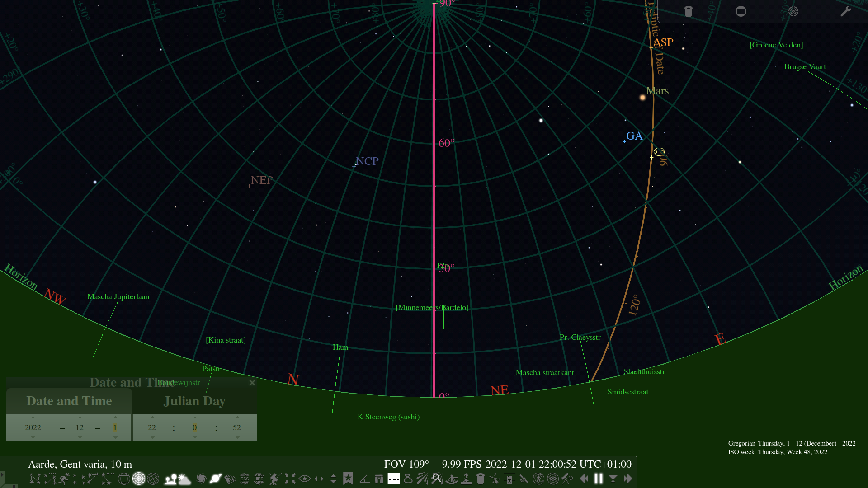This screenshot has height=488, width=868.
Task: Open configuration with the wrench icon
Action: click(845, 11)
